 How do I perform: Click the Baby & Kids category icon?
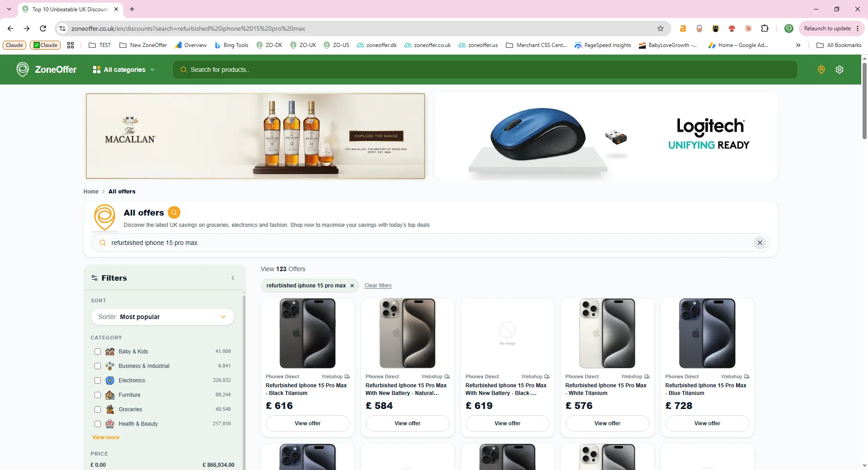tap(110, 352)
